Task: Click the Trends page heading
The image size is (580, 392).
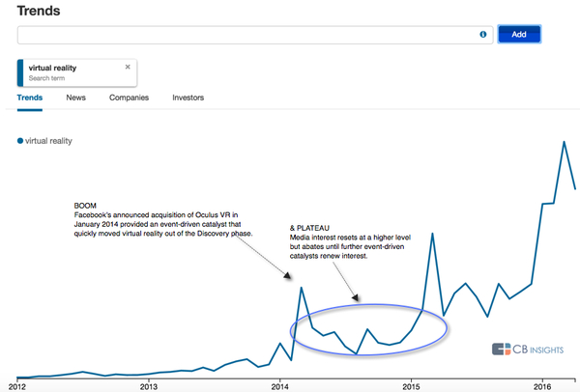Action: (x=39, y=11)
